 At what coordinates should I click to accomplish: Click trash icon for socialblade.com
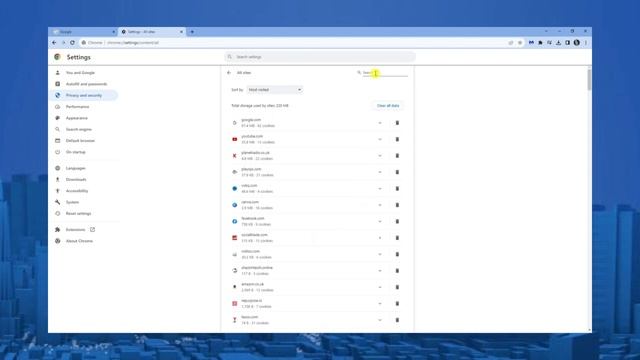(397, 238)
